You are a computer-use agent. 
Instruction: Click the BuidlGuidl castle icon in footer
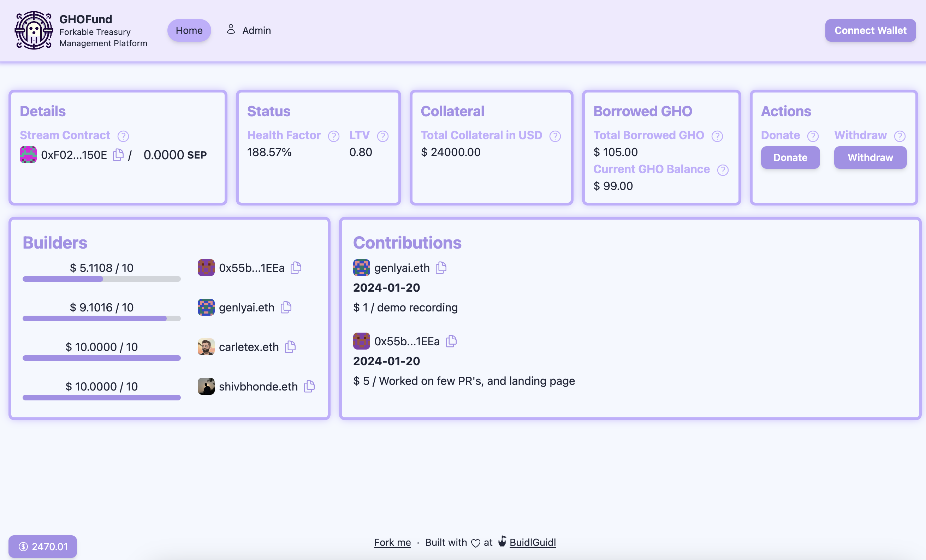coord(502,541)
